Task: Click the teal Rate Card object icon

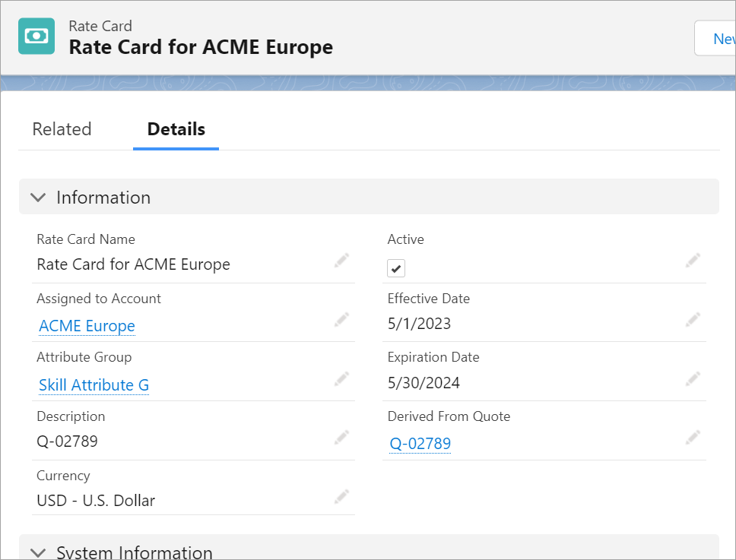Action: click(x=35, y=36)
